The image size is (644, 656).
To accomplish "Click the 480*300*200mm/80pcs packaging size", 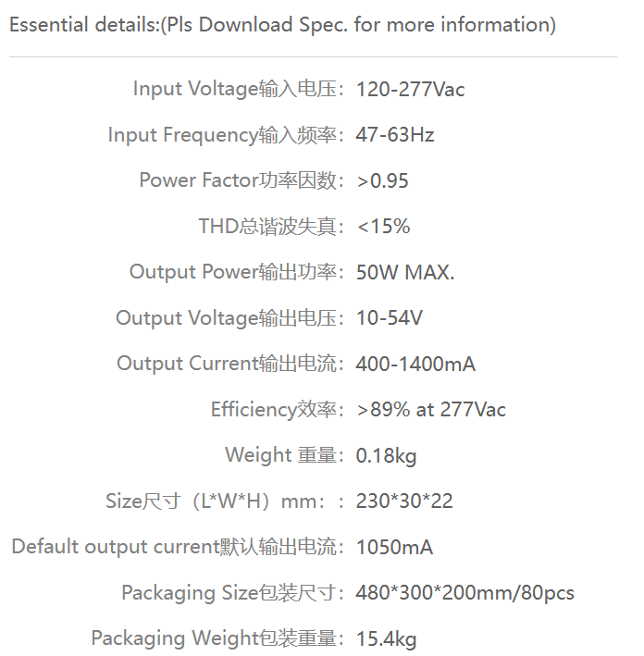I will (464, 593).
